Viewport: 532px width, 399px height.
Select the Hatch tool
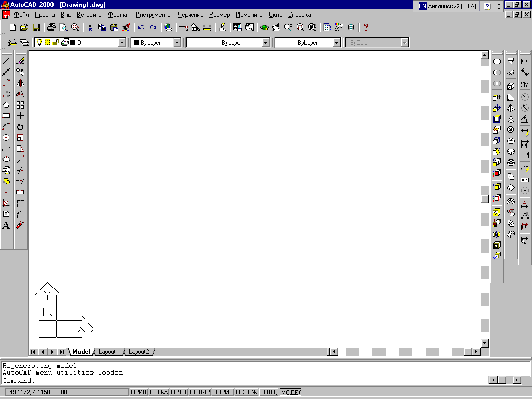tap(6, 203)
